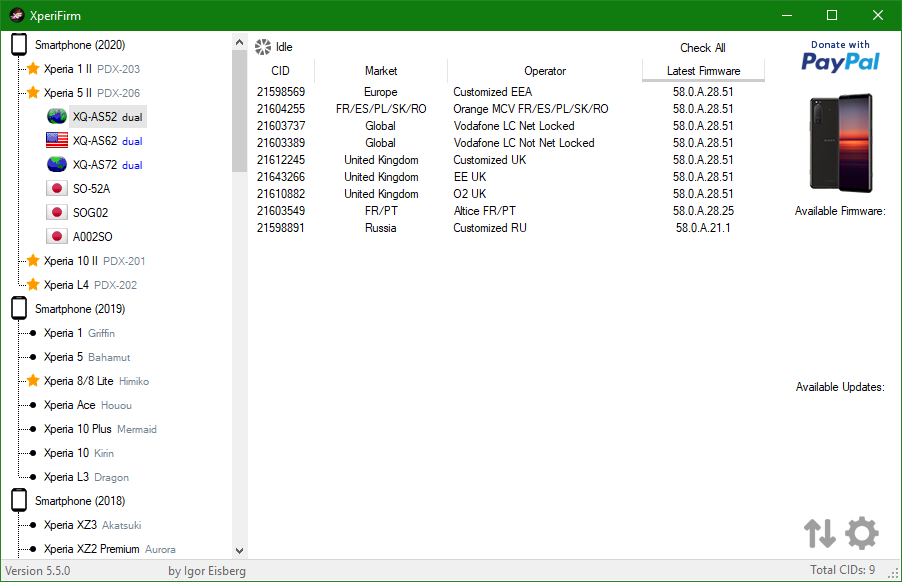902x582 pixels.
Task: Click by Igor Eisberg in status bar
Action: coord(207,571)
